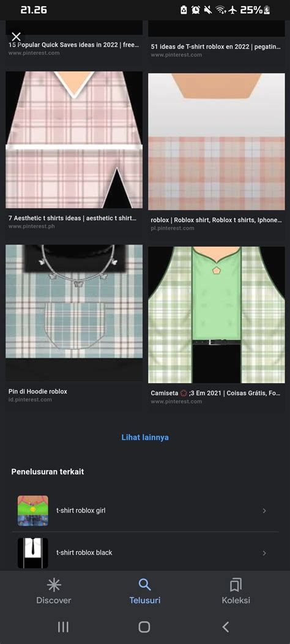
Task: Open the blue plaid hoodie image
Action: click(x=74, y=313)
